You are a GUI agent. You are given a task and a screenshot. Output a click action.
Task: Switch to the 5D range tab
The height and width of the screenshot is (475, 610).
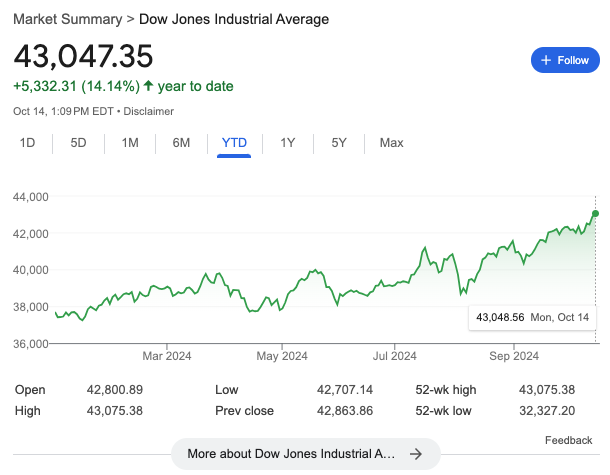click(79, 143)
